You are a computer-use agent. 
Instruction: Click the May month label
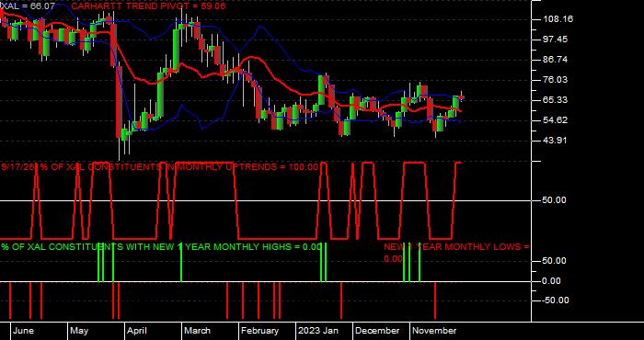(79, 331)
